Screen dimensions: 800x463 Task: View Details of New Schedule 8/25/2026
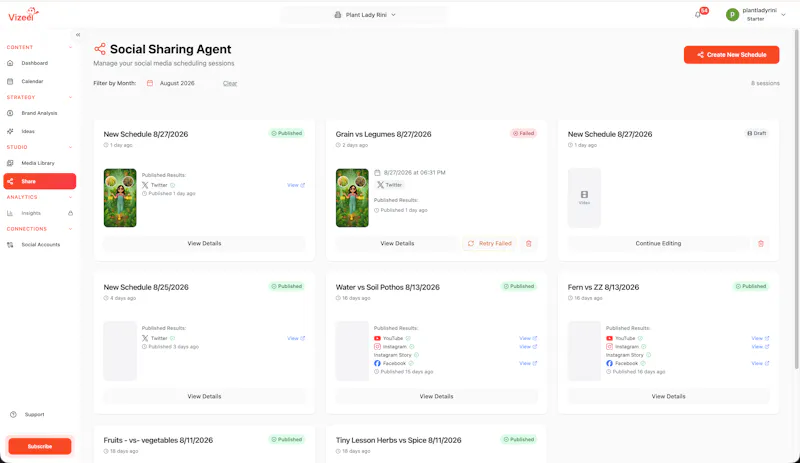(x=204, y=396)
